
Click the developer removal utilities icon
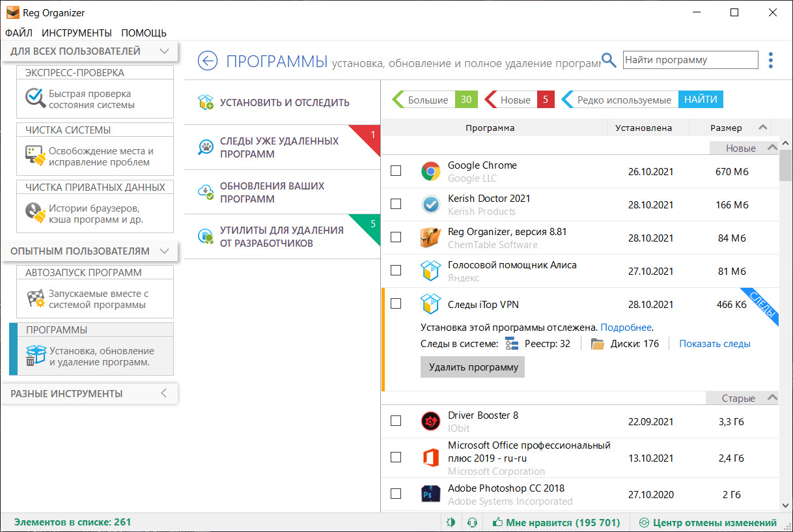206,237
